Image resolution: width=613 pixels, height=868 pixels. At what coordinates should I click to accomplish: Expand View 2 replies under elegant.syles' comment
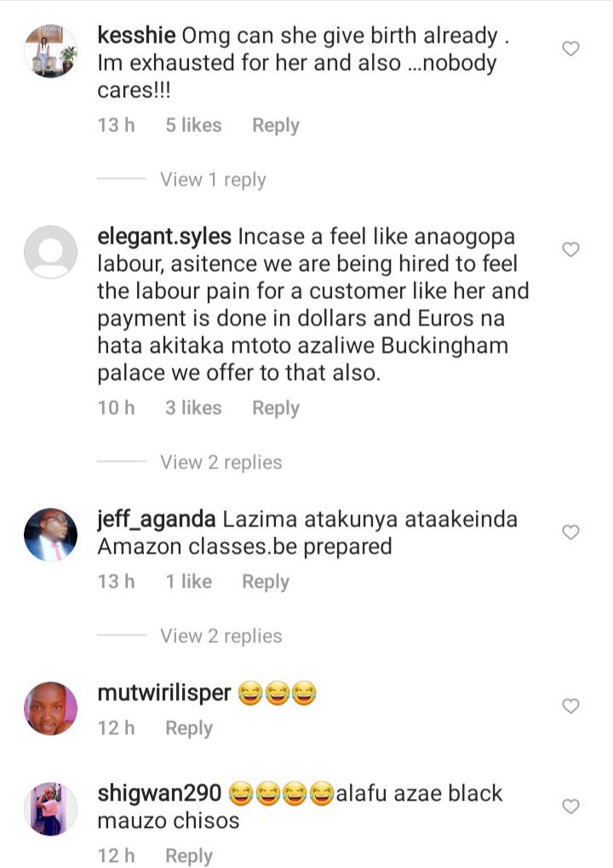tap(221, 463)
